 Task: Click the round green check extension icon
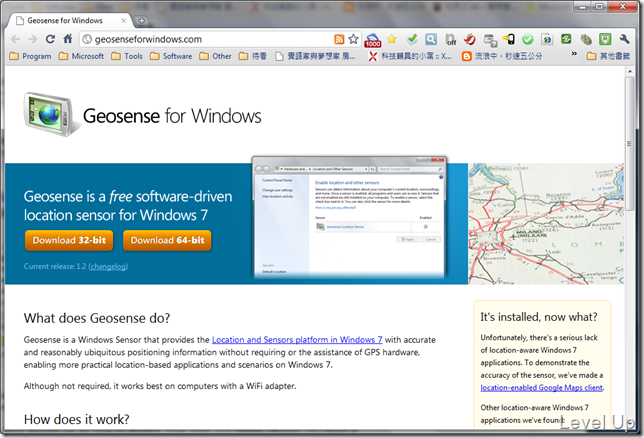528,39
